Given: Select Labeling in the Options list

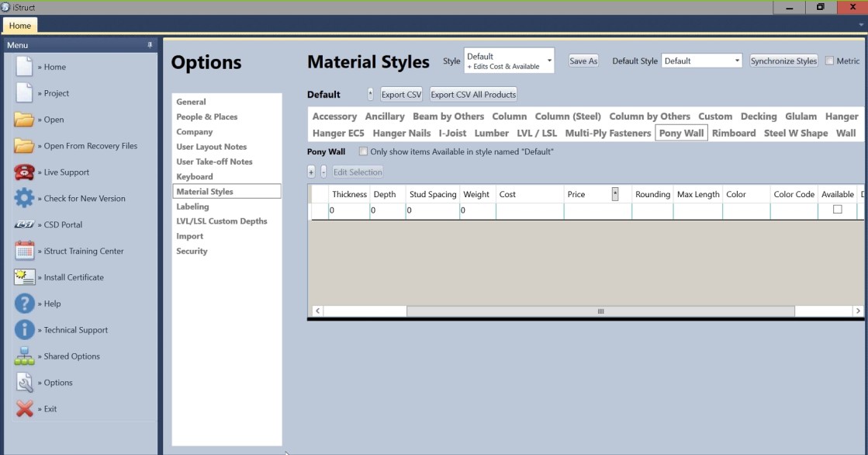Looking at the screenshot, I should [192, 207].
